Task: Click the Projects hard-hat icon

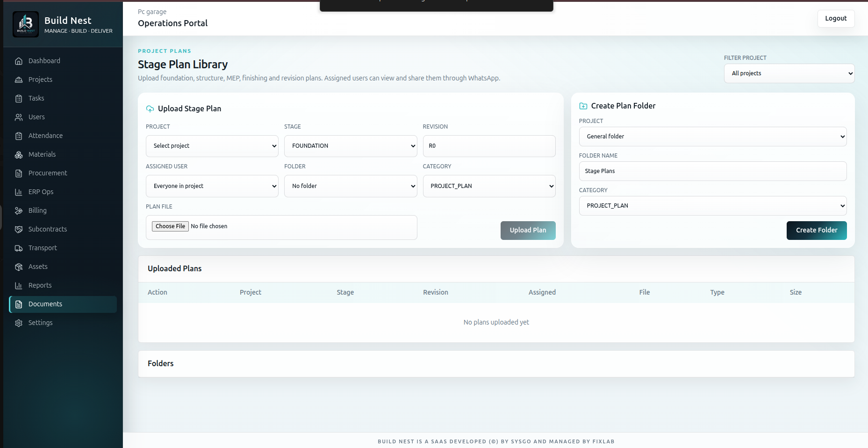Action: point(19,79)
